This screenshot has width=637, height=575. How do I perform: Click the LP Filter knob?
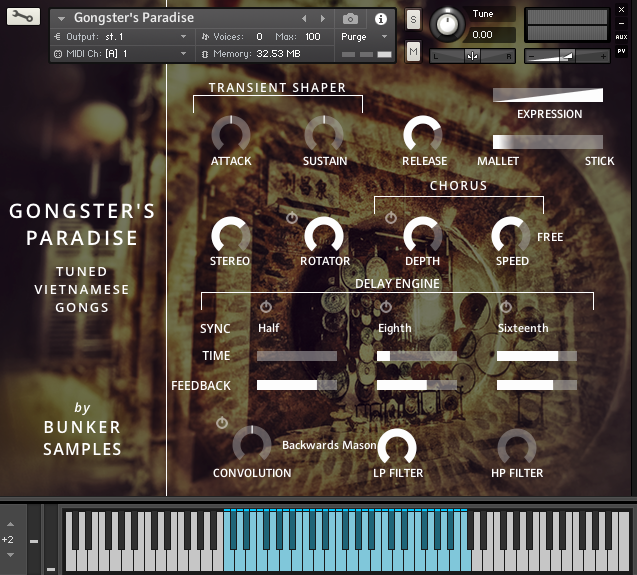tap(396, 447)
